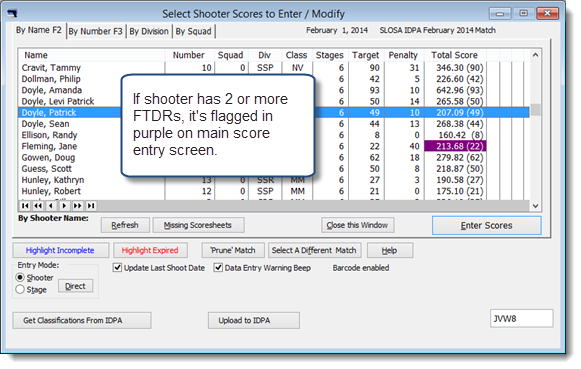581x369 pixels.
Task: Toggle Update Last Shoot Date checkbox
Action: click(x=117, y=267)
